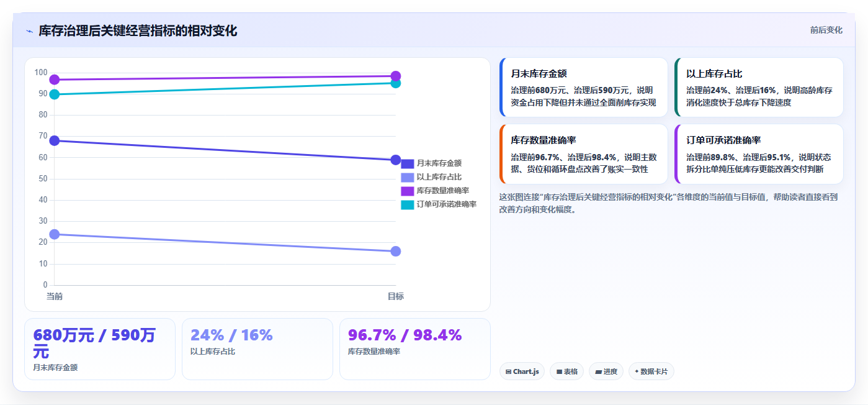Click the 96.7% / 98.4% stat value

coord(405,335)
